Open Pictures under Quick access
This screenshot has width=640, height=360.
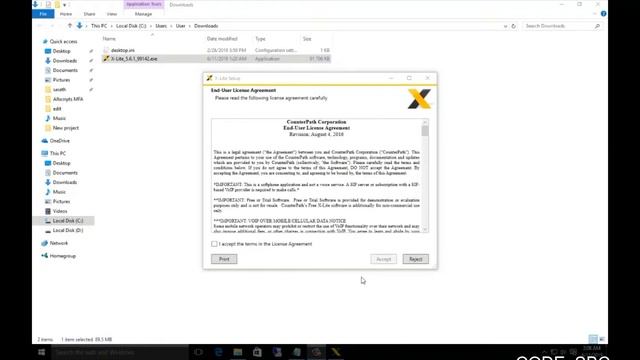point(61,80)
